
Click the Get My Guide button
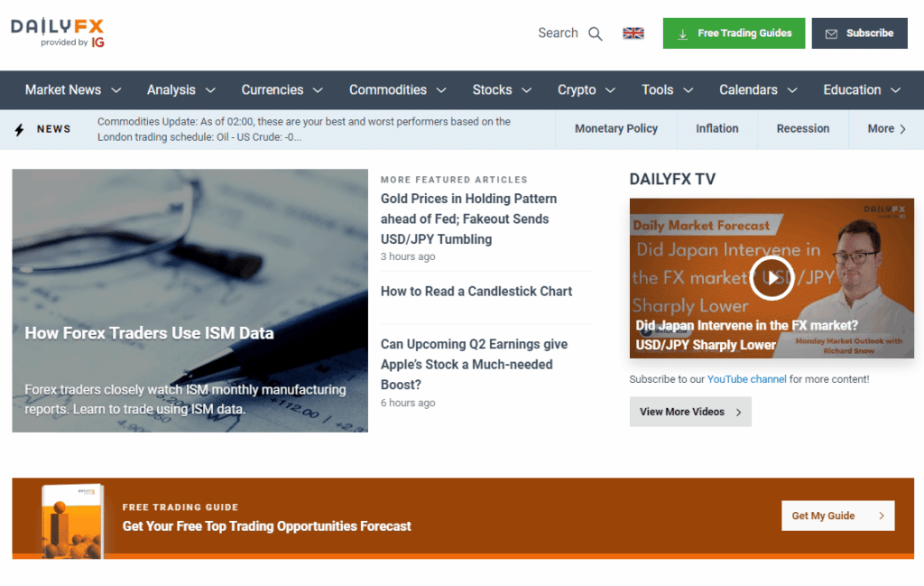click(837, 516)
